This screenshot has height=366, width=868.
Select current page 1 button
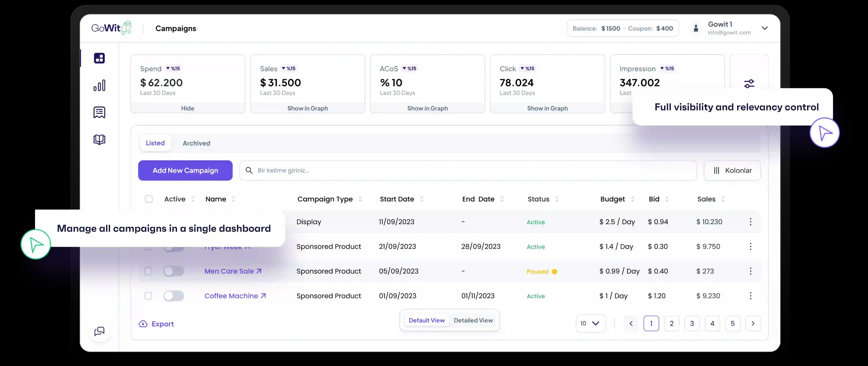(651, 323)
